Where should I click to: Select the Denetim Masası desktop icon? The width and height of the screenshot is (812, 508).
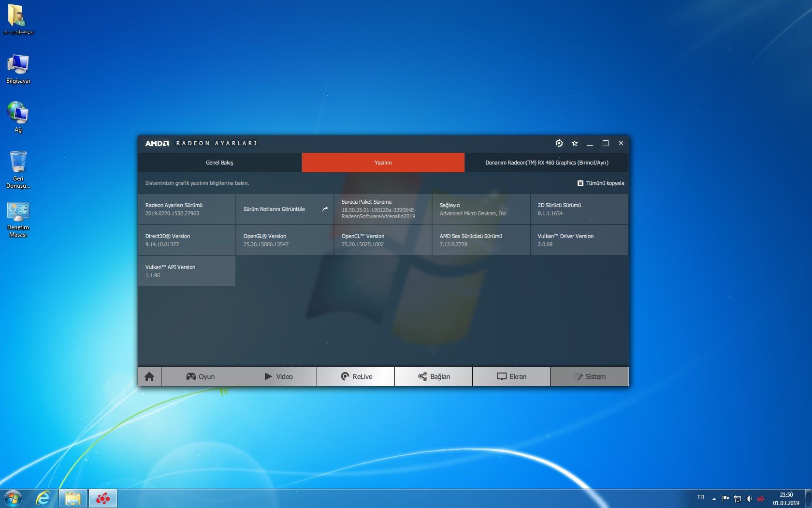(18, 220)
